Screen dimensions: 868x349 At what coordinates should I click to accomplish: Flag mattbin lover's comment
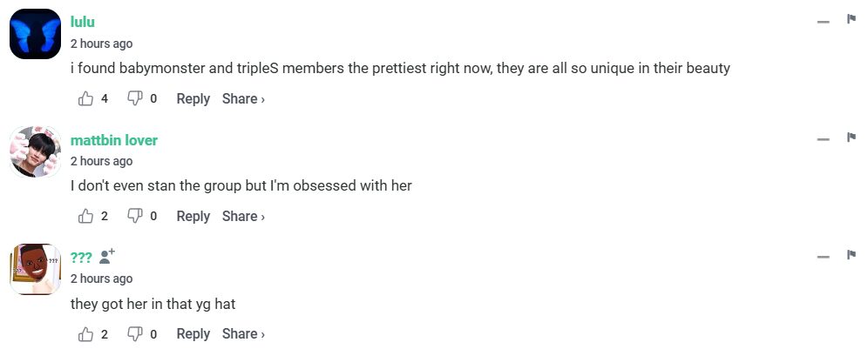pos(851,138)
